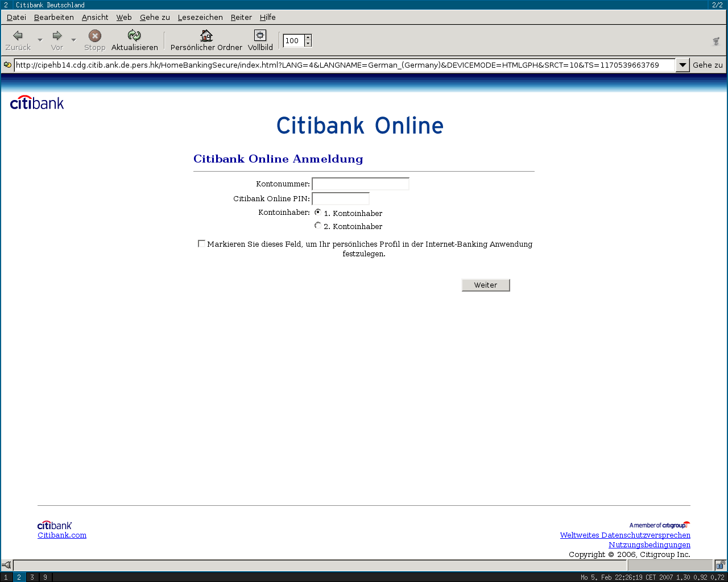
Task: Increase zoom with the up stepper
Action: 308,38
